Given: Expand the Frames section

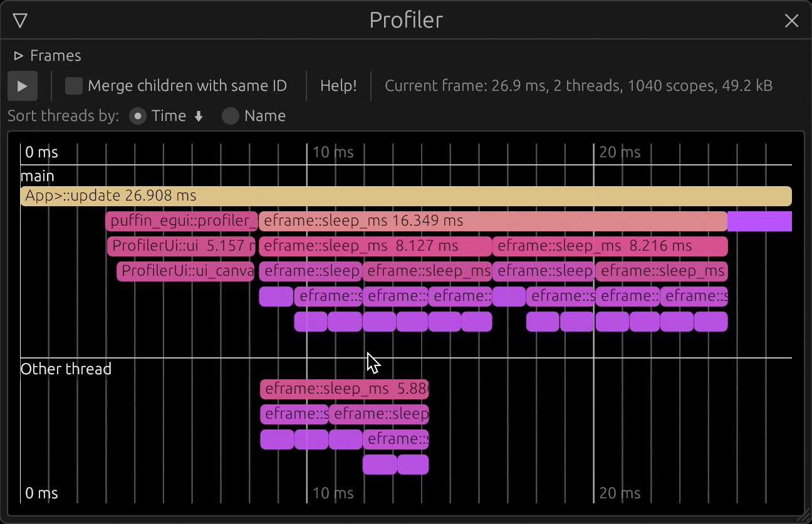Looking at the screenshot, I should (48, 56).
